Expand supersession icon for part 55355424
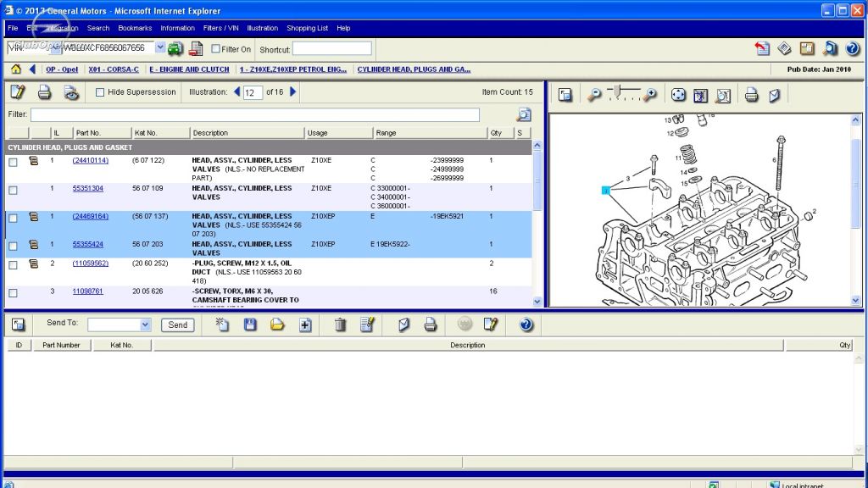Viewport: 868px width, 488px height. (34, 245)
